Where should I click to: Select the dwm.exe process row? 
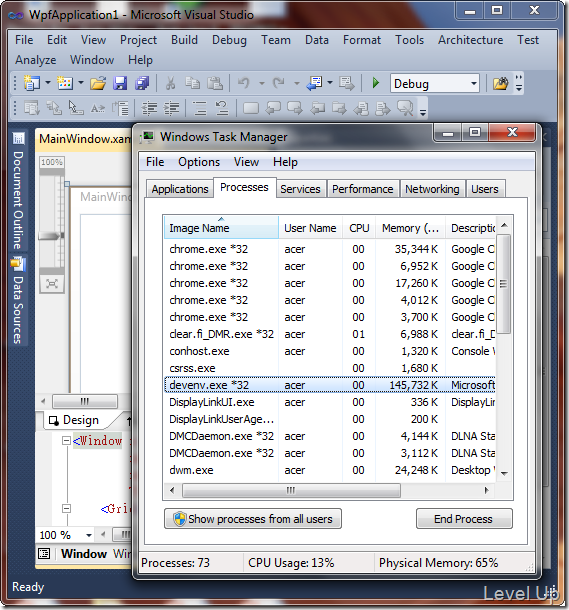pos(329,470)
